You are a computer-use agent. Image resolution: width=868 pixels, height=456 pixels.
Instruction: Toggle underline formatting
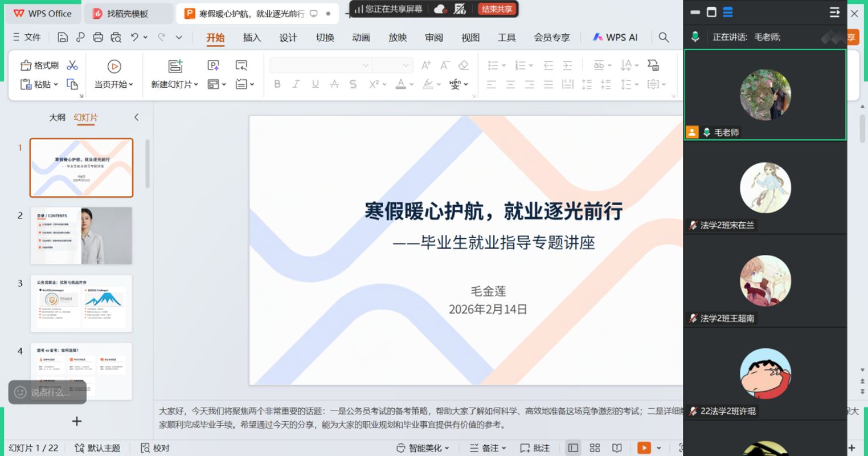315,84
